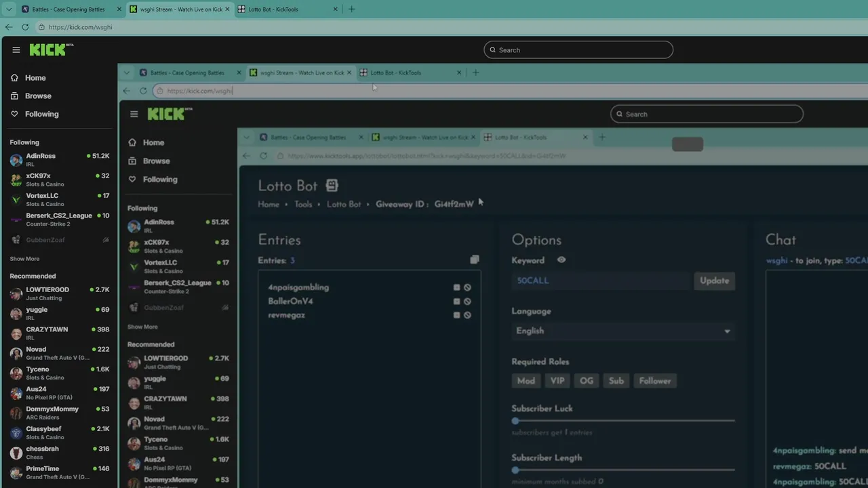Reload the page in the outermost browser

pyautogui.click(x=25, y=27)
